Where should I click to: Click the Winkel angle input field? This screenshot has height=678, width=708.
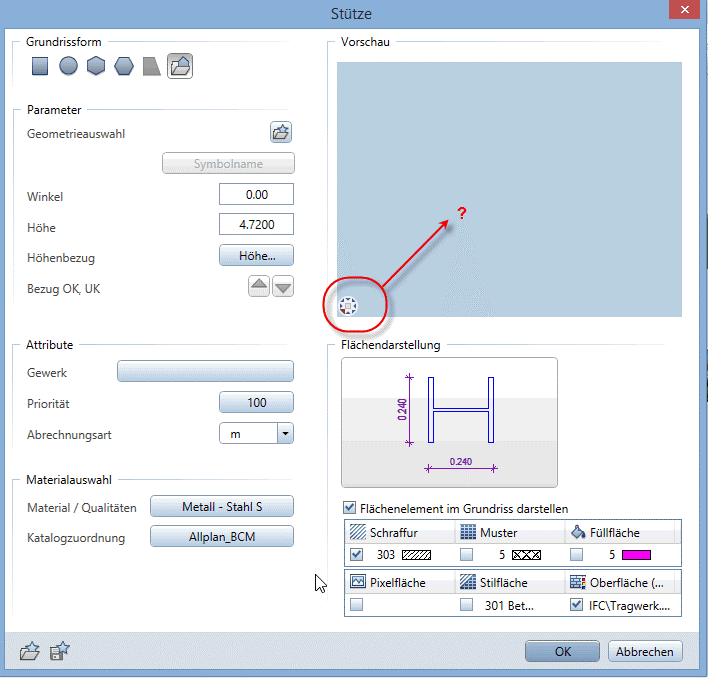(x=256, y=195)
